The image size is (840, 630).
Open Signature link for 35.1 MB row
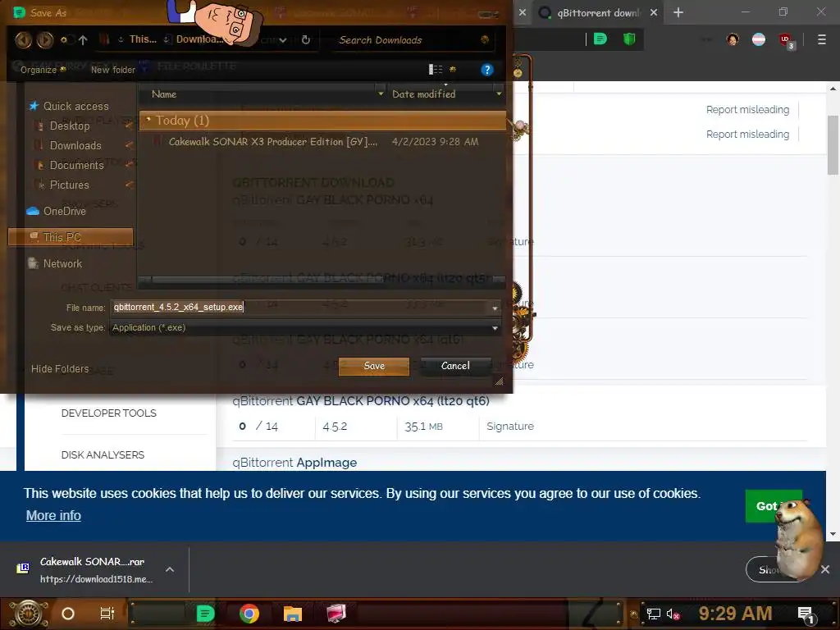click(x=510, y=427)
